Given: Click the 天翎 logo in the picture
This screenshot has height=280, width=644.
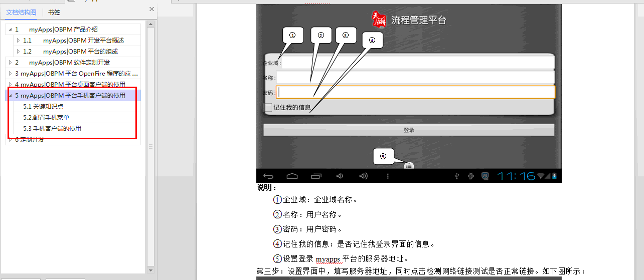Looking at the screenshot, I should (379, 20).
